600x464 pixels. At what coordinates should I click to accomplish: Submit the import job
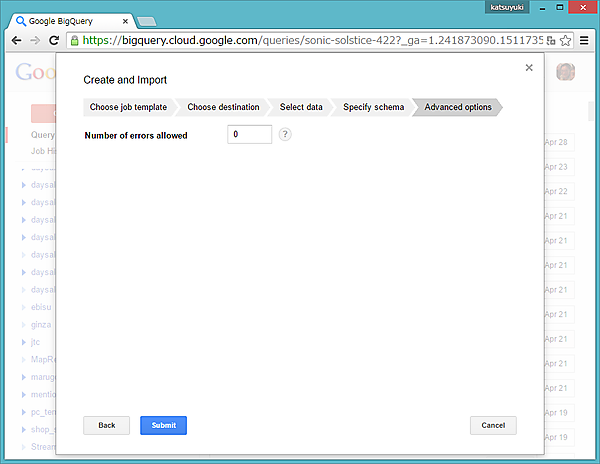tap(163, 425)
